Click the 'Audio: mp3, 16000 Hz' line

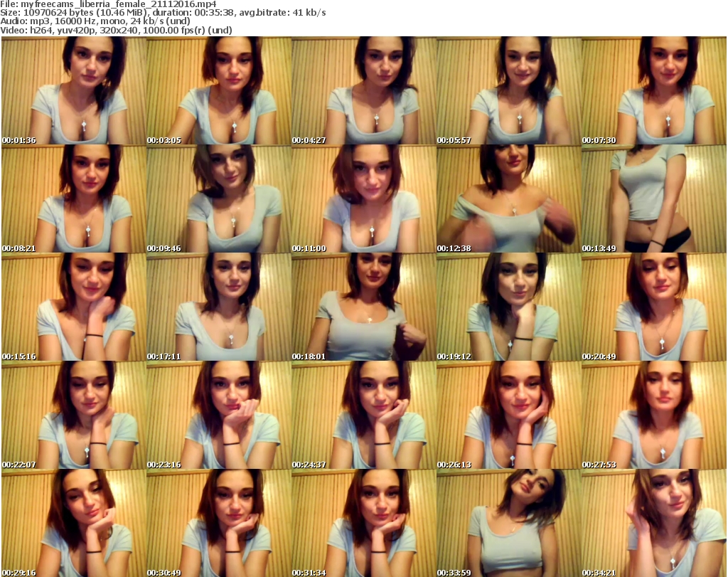95,21
